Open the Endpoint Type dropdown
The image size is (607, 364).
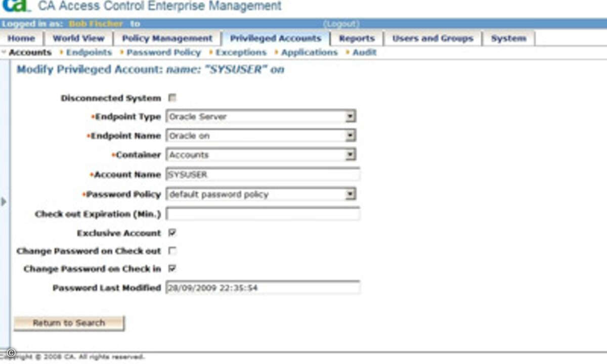click(x=261, y=117)
